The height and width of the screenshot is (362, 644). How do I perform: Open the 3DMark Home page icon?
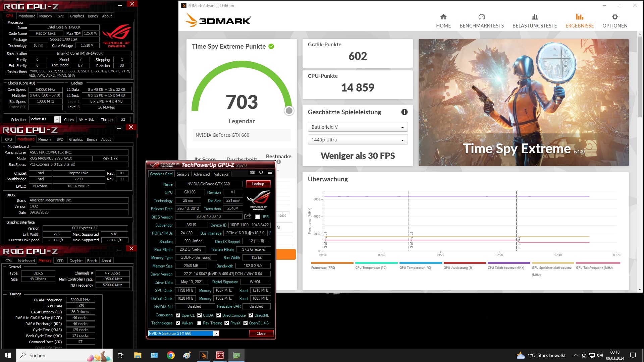443,17
